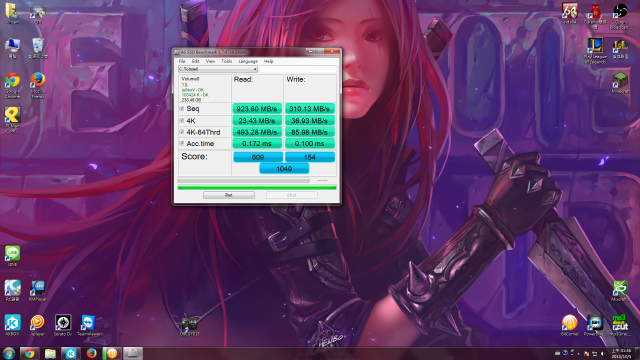Click the volume icon in system tray
Screen dimensions: 640x360
point(602,353)
